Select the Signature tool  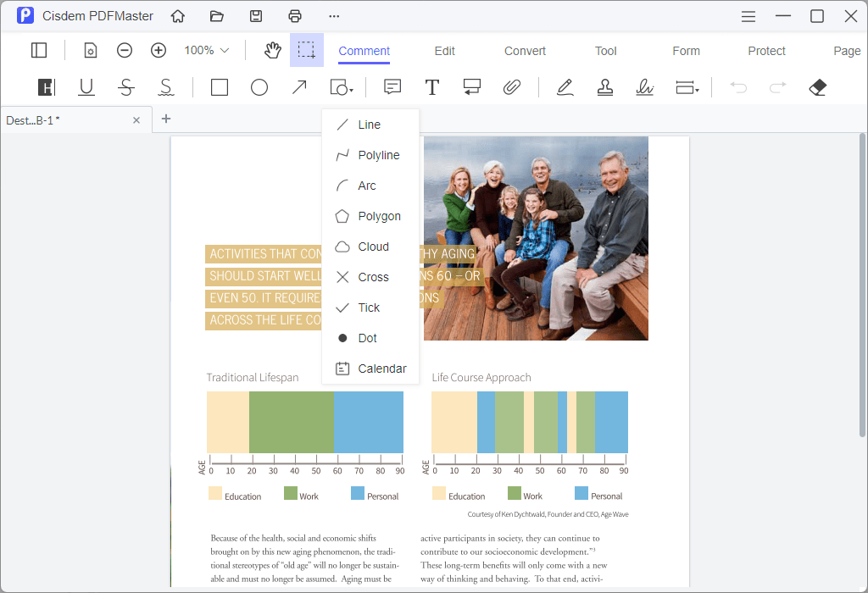(644, 87)
